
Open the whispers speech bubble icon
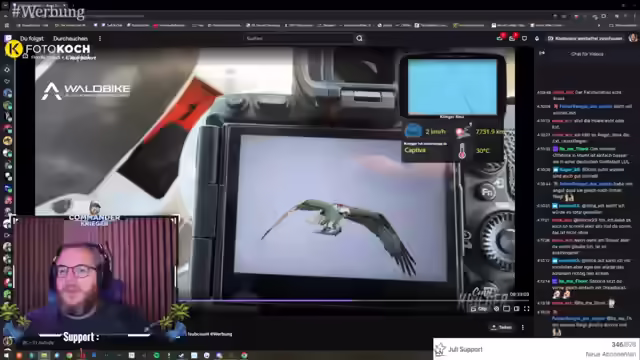pyautogui.click(x=524, y=38)
